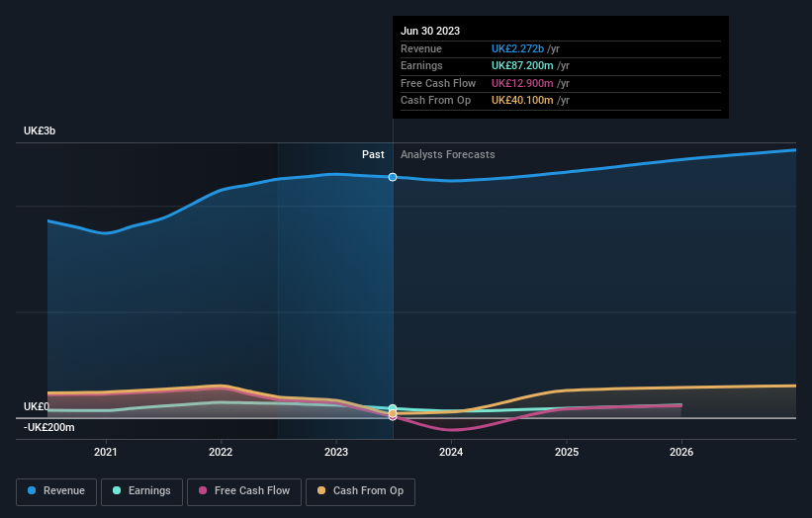812x518 pixels.
Task: Click the 2022 x-axis label
Action: coord(221,452)
